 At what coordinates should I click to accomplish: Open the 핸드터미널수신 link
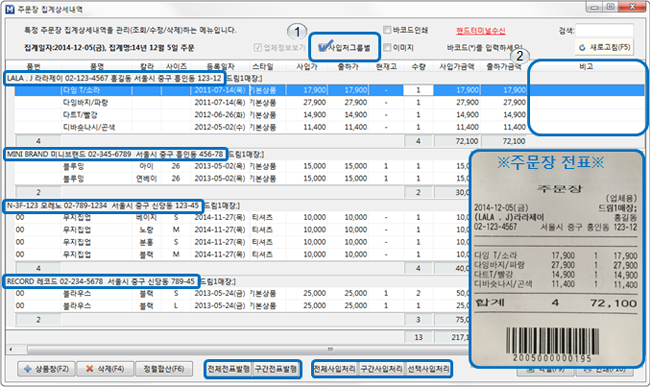coord(481,31)
